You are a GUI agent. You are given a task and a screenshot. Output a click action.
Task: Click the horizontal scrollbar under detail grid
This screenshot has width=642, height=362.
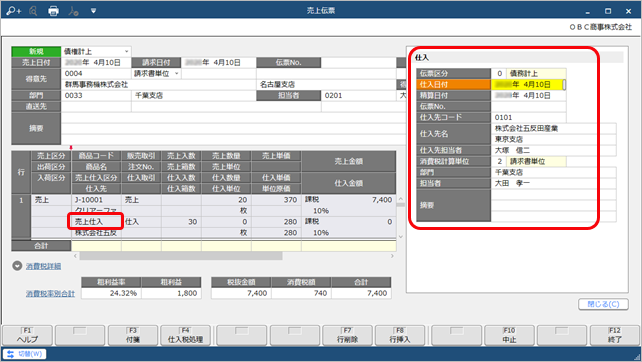(x=181, y=256)
